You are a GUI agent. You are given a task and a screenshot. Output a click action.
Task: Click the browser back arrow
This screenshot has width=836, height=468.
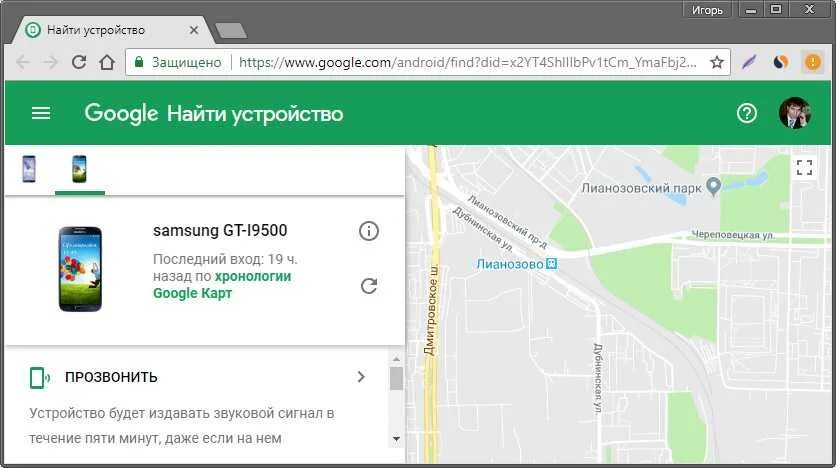click(x=22, y=62)
